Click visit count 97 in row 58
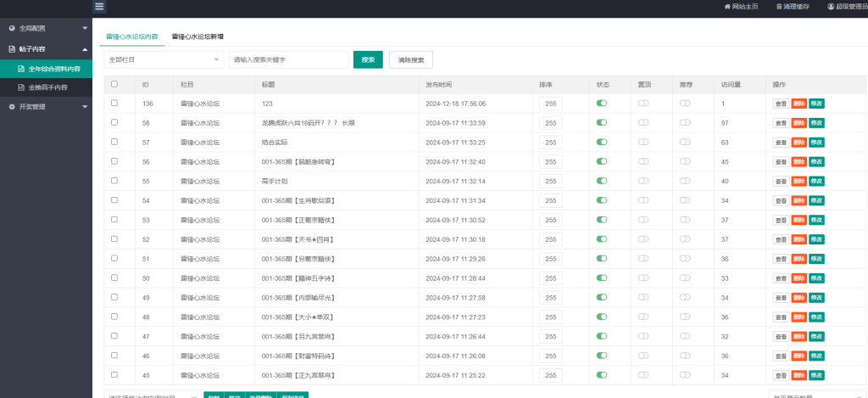Image resolution: width=868 pixels, height=398 pixels. 725,123
